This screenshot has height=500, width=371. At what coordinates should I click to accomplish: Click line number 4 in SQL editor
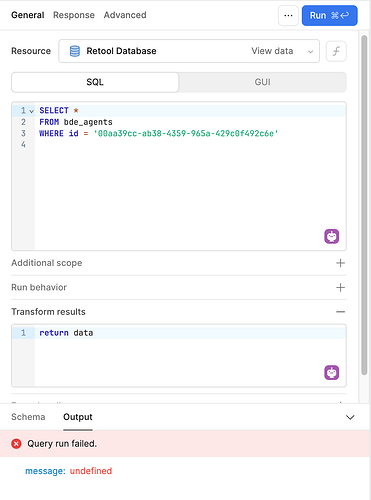tap(23, 144)
